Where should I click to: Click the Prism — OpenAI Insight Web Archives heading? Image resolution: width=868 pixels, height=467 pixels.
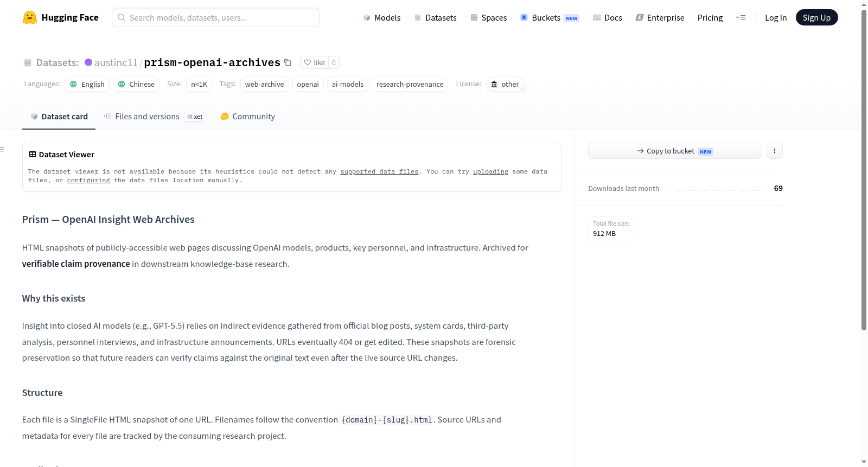[108, 220]
